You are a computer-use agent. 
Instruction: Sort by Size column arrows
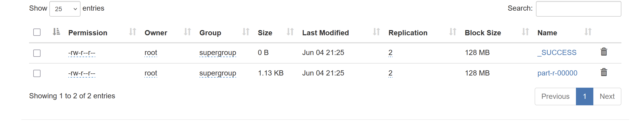point(290,32)
